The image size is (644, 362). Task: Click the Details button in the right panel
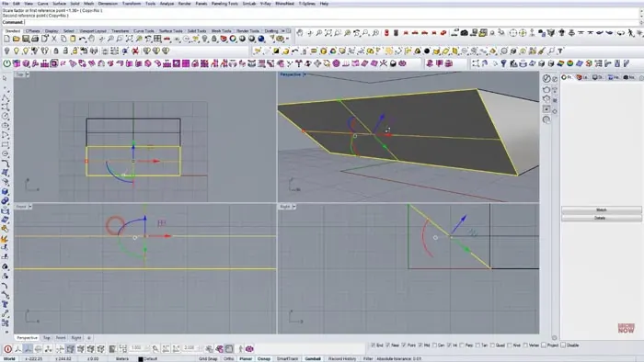(602, 218)
